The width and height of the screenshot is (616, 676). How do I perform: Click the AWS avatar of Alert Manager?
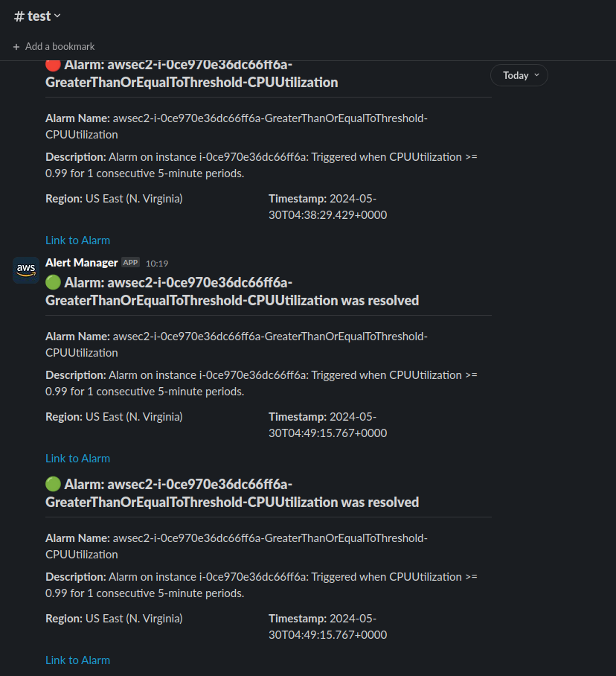coord(25,270)
